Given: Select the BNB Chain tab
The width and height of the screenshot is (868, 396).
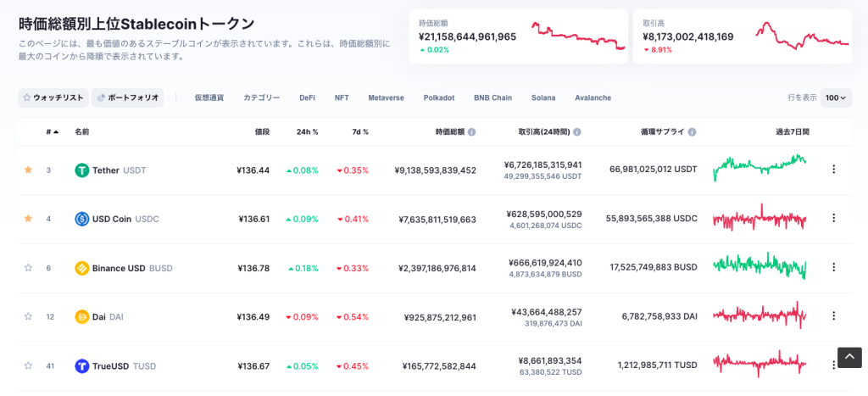Looking at the screenshot, I should [492, 98].
